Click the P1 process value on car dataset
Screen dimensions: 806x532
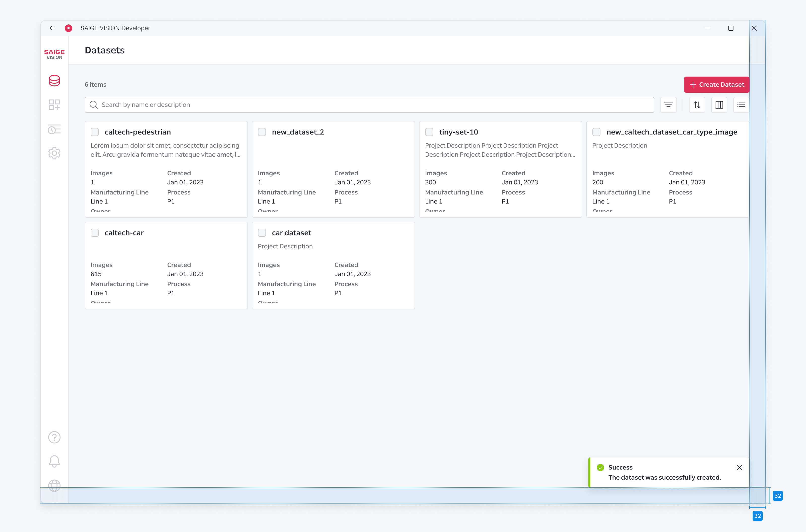pyautogui.click(x=338, y=293)
